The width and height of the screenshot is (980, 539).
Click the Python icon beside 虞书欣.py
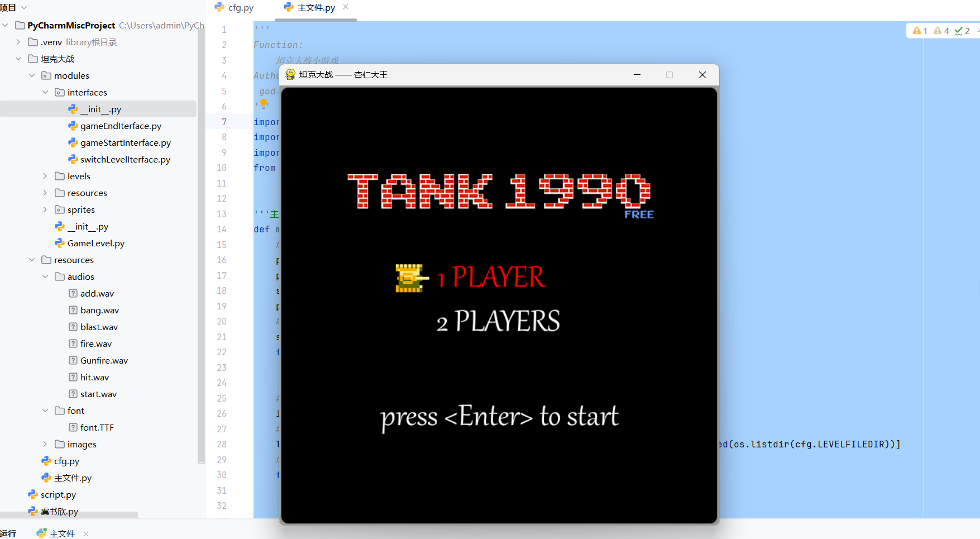pyautogui.click(x=33, y=511)
